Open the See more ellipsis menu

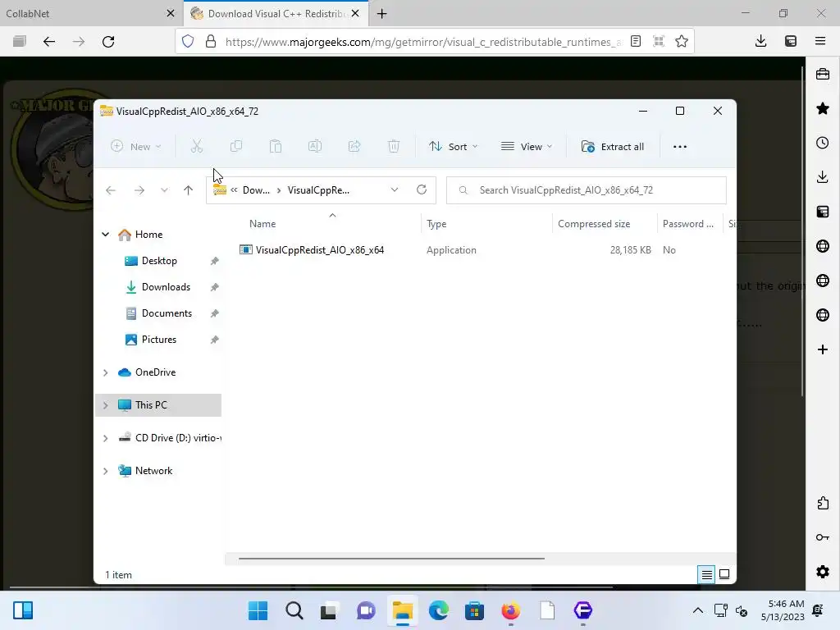click(680, 147)
